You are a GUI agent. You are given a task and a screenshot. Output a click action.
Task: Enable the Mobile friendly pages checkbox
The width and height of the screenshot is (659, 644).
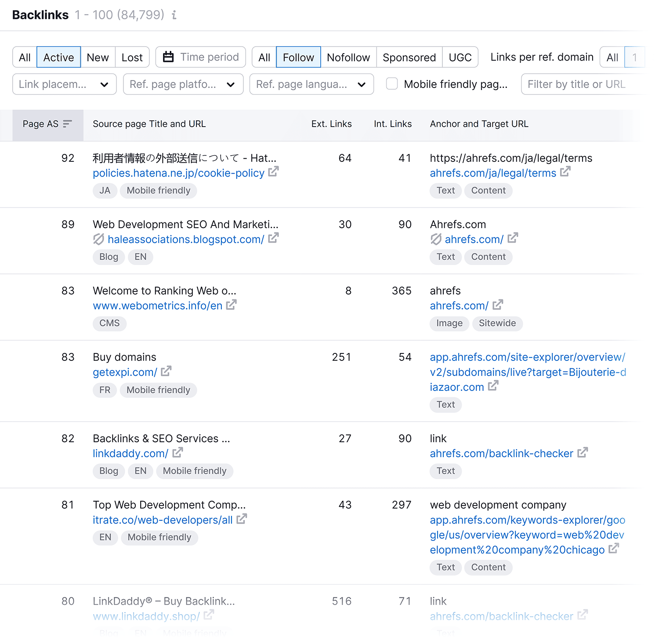(392, 84)
